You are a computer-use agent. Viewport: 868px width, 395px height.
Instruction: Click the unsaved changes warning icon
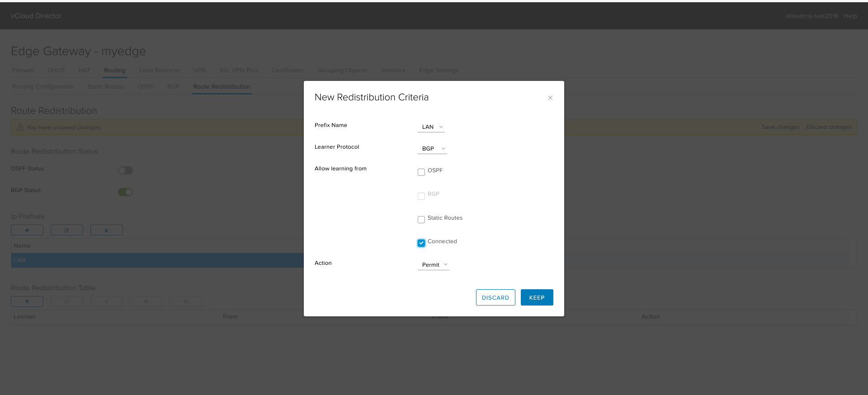coord(20,127)
